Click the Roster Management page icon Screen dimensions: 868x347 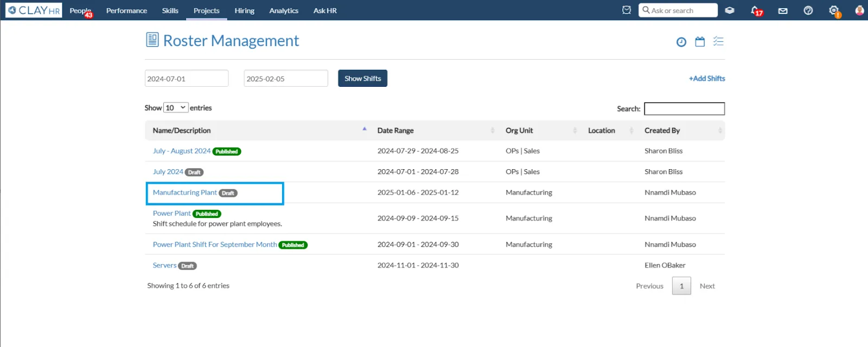pyautogui.click(x=152, y=40)
